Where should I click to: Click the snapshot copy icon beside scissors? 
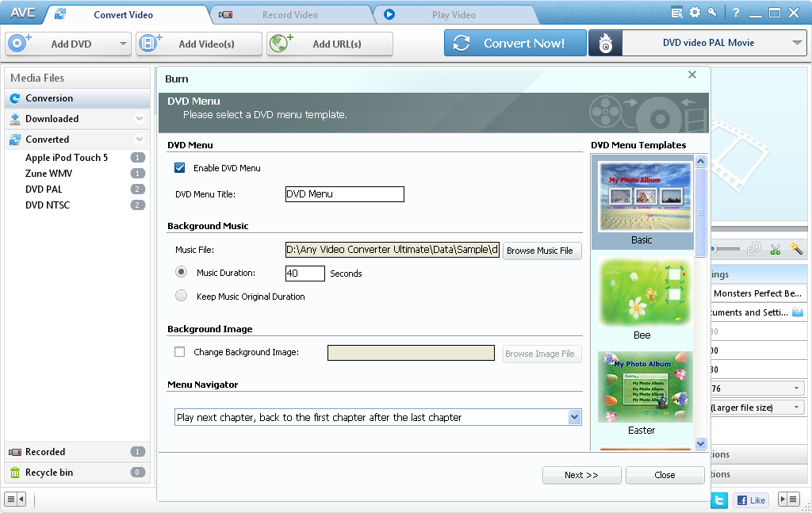point(754,250)
